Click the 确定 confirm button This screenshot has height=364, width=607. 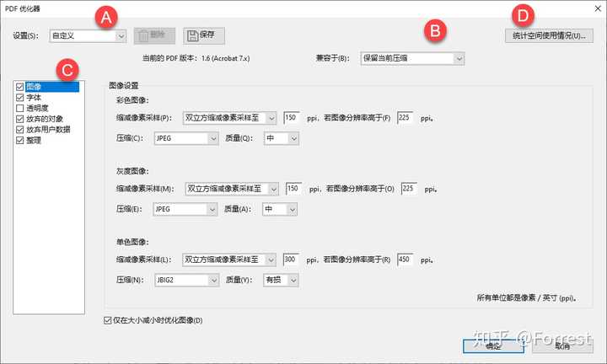pos(493,345)
